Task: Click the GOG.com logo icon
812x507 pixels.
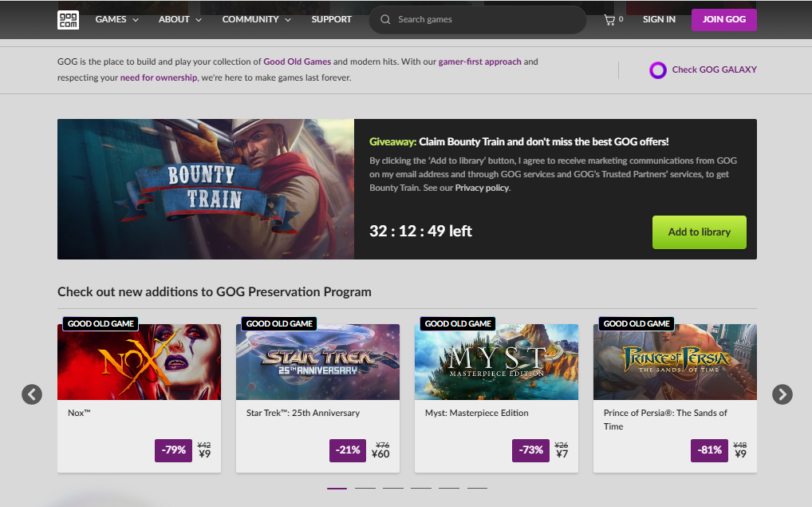Action: [x=68, y=20]
